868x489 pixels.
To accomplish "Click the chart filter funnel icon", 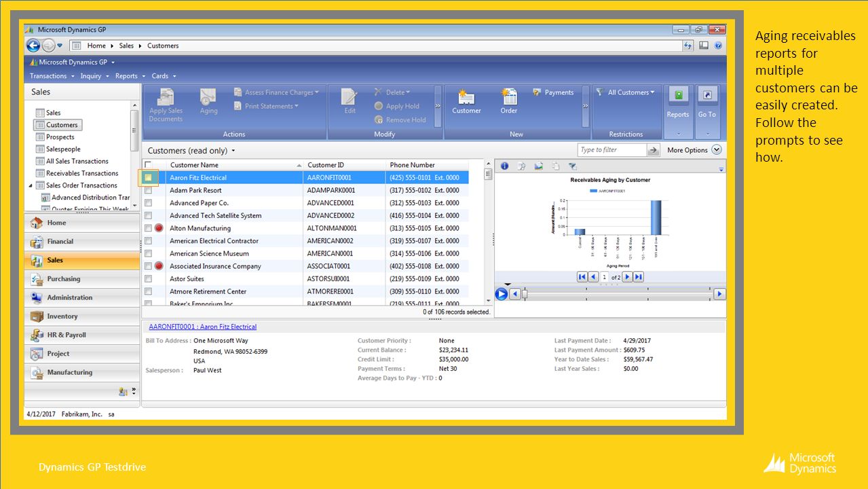I will click(572, 166).
